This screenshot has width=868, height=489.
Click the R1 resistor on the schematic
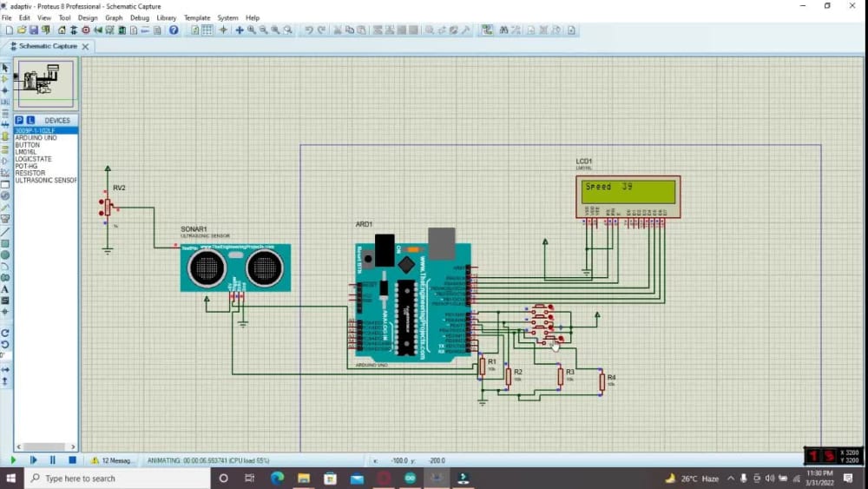(x=482, y=367)
